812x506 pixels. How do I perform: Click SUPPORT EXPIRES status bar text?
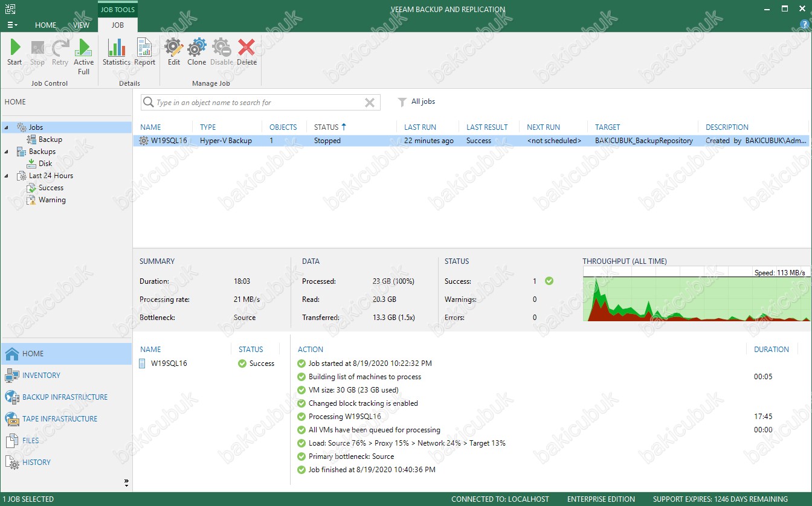tap(720, 499)
